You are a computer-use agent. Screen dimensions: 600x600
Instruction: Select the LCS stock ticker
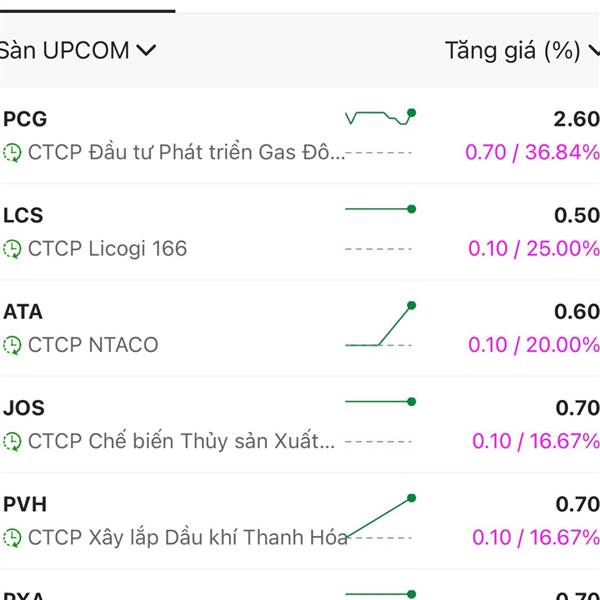[x=23, y=215]
